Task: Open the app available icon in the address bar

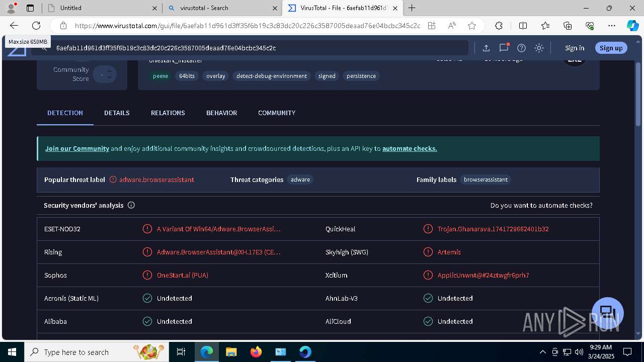Action: point(432,26)
